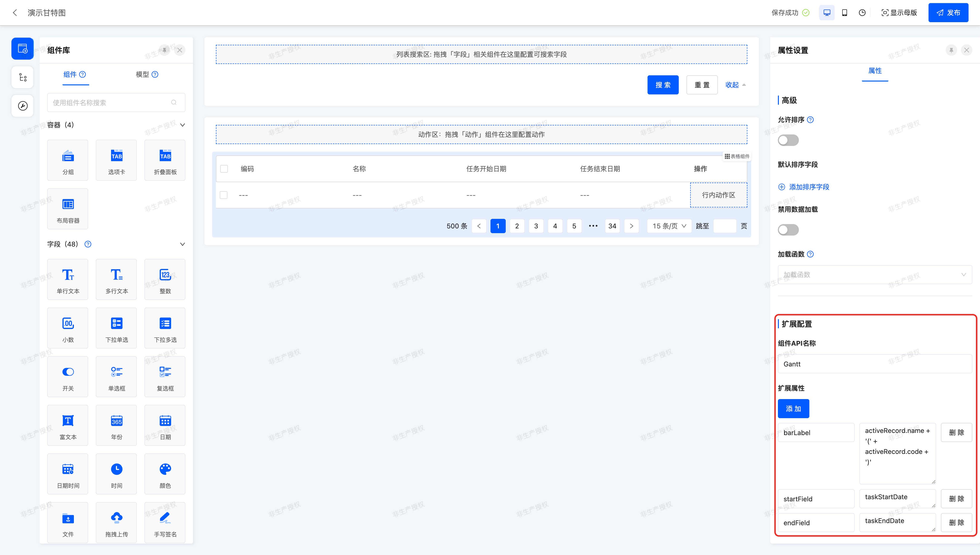Check the table header select-all checkbox
This screenshot has height=555, width=980.
point(224,169)
